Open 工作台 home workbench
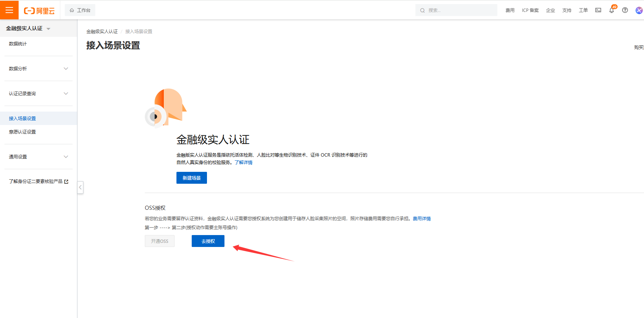Viewport: 644px width, 318px height. (80, 10)
